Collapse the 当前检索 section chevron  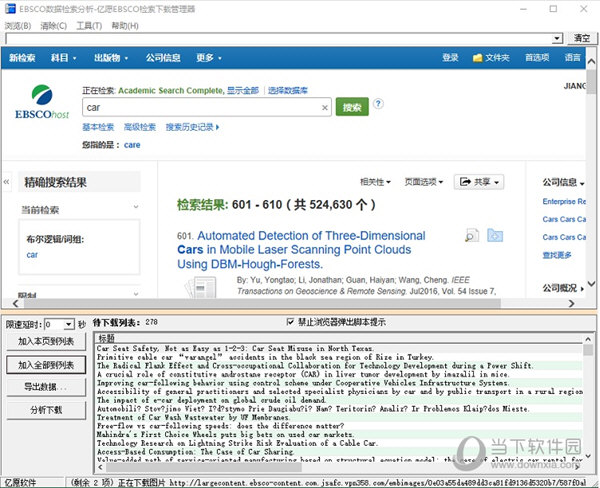[135, 207]
